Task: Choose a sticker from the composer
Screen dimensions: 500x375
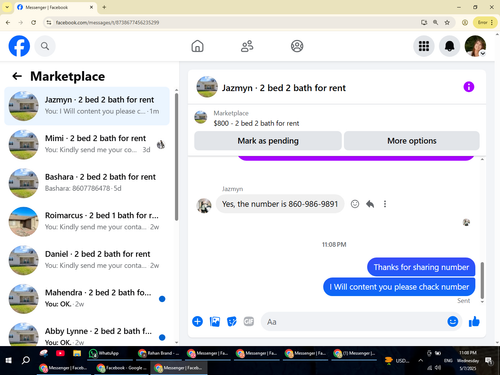Action: coord(232,321)
